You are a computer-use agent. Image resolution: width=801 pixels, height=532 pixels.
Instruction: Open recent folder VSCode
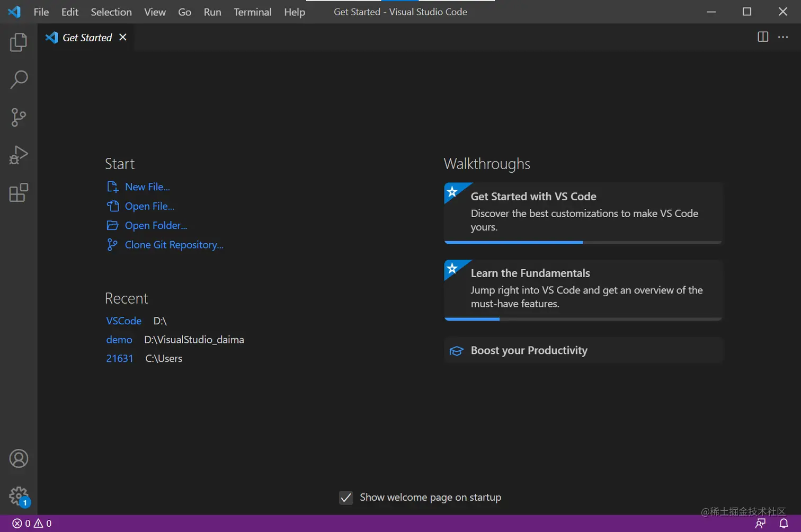tap(123, 321)
